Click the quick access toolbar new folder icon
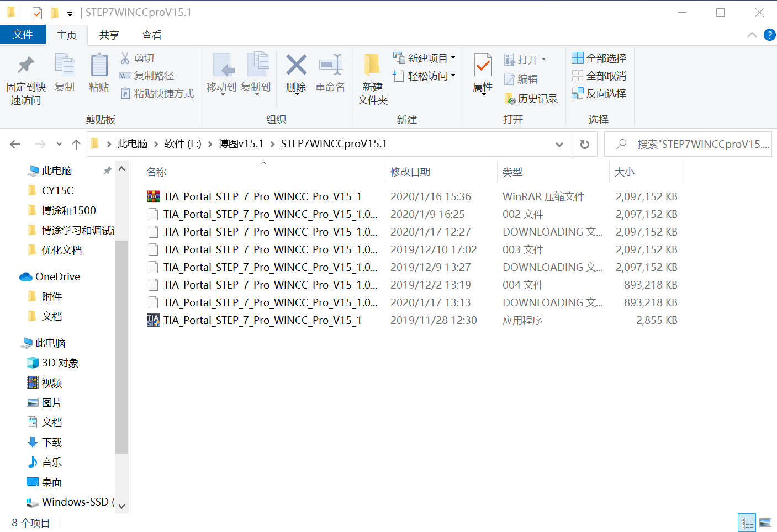Viewport: 777px width, 532px height. tap(54, 13)
